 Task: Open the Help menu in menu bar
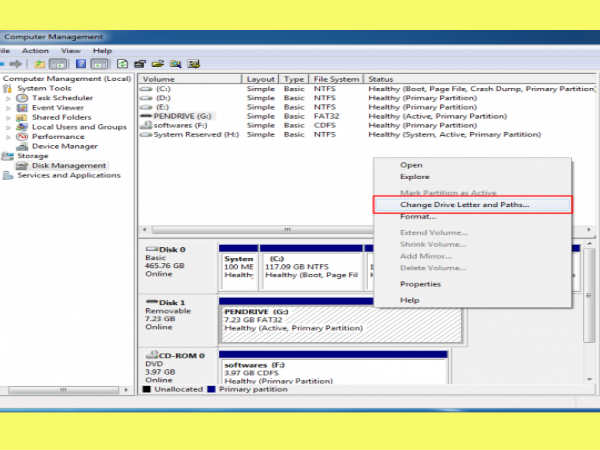[x=102, y=51]
